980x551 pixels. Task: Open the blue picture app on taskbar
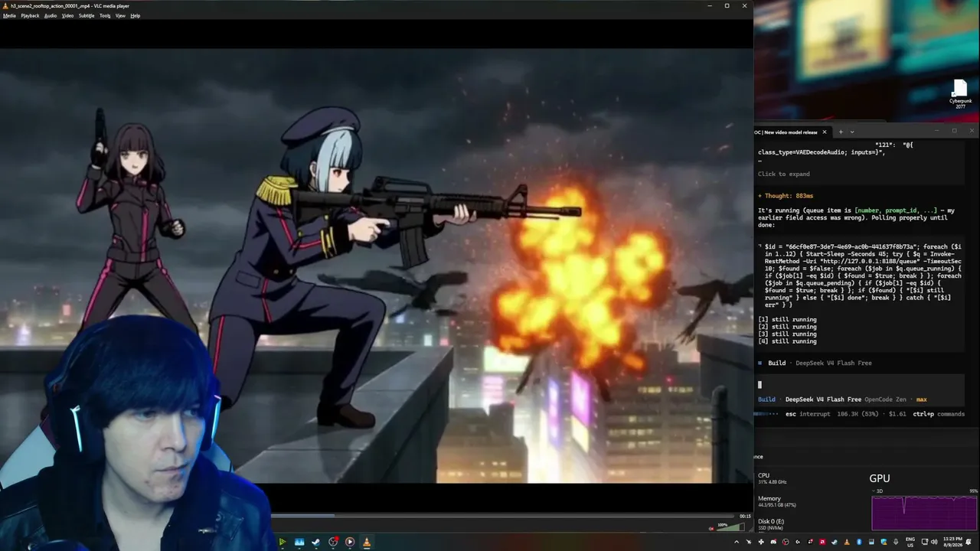299,543
